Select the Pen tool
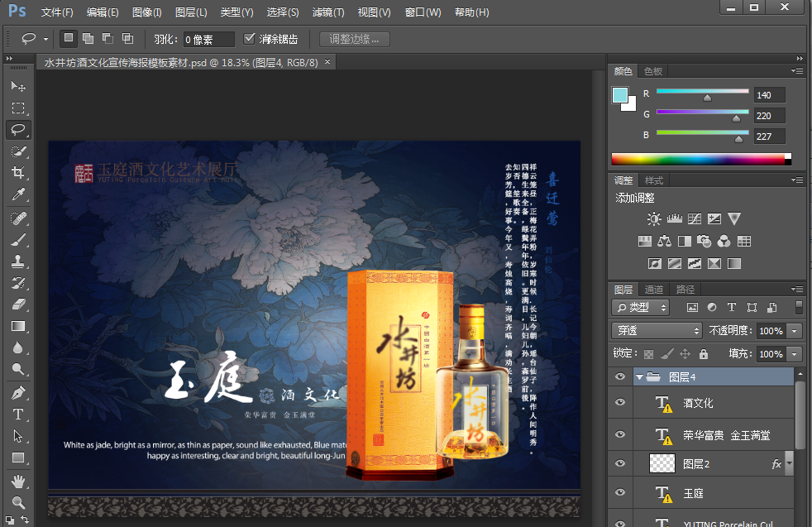This screenshot has width=812, height=527. (18, 392)
